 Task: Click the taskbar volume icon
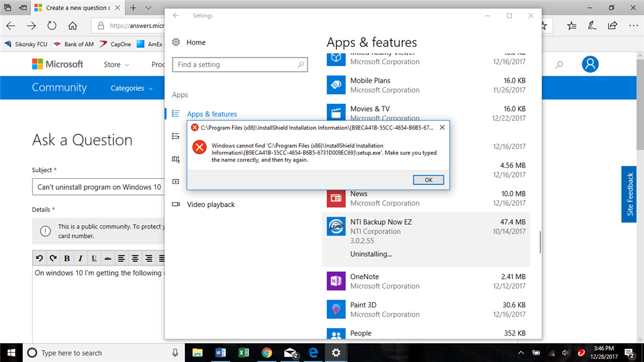(x=565, y=353)
